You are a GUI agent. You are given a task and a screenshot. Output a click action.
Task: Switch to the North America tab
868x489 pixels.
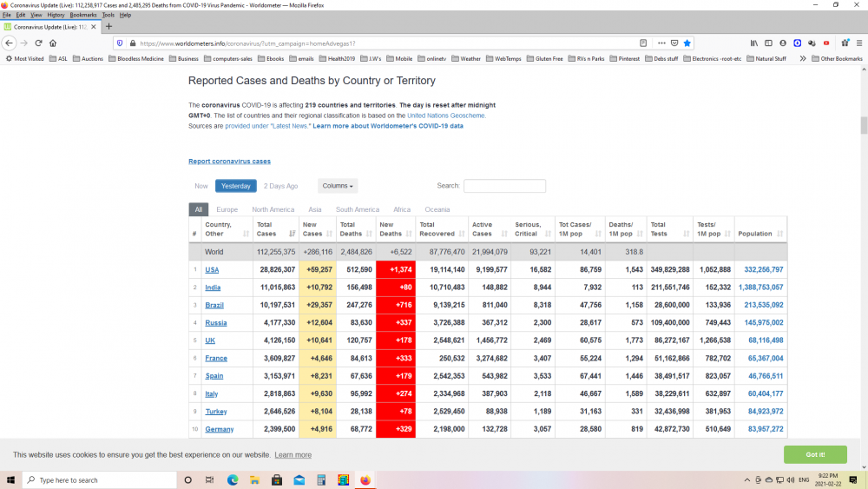(273, 209)
